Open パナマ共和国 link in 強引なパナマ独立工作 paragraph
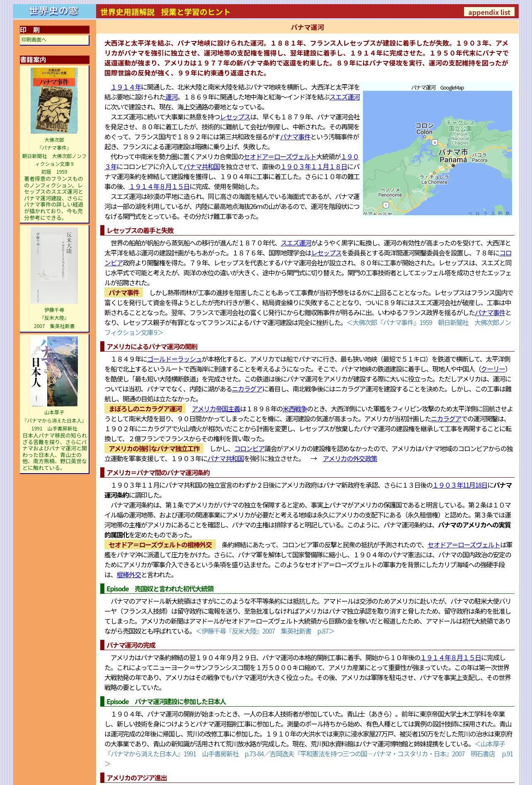Screen dimensions: 532x785 pos(225,459)
